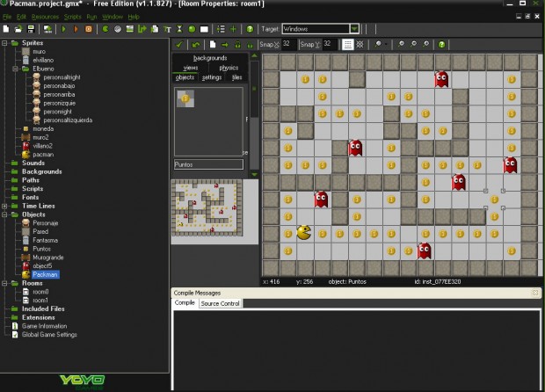Confirm room changes with green checkmark
This screenshot has height=392, width=545.
(179, 45)
